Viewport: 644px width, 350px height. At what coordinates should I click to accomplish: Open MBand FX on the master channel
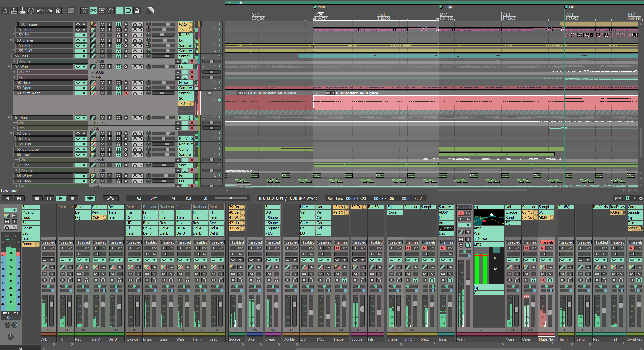coord(31,212)
